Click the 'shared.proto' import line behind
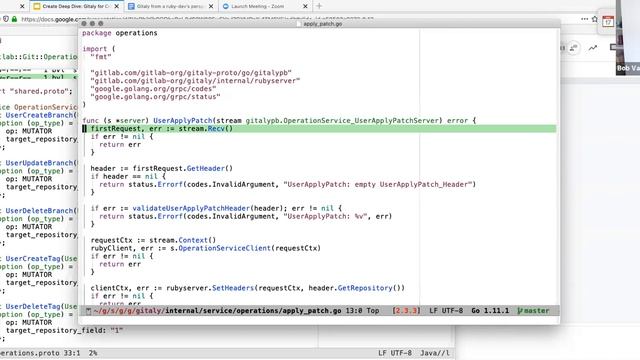640x360 pixels. 36,91
